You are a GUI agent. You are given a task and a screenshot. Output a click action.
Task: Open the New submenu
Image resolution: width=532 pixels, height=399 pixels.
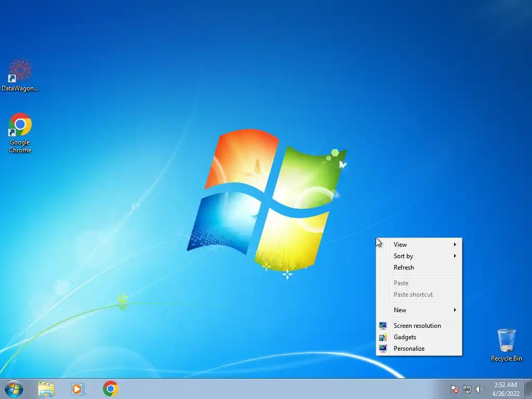(419, 310)
